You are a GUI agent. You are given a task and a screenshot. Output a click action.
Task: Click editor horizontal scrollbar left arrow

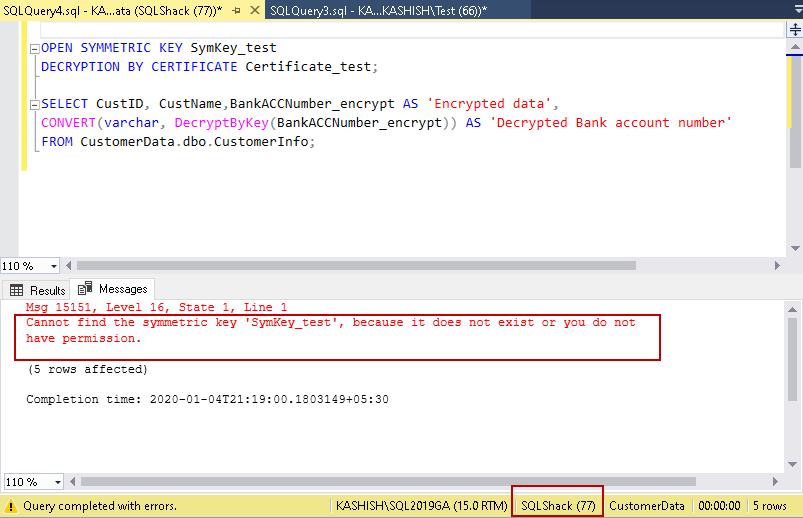pos(69,265)
